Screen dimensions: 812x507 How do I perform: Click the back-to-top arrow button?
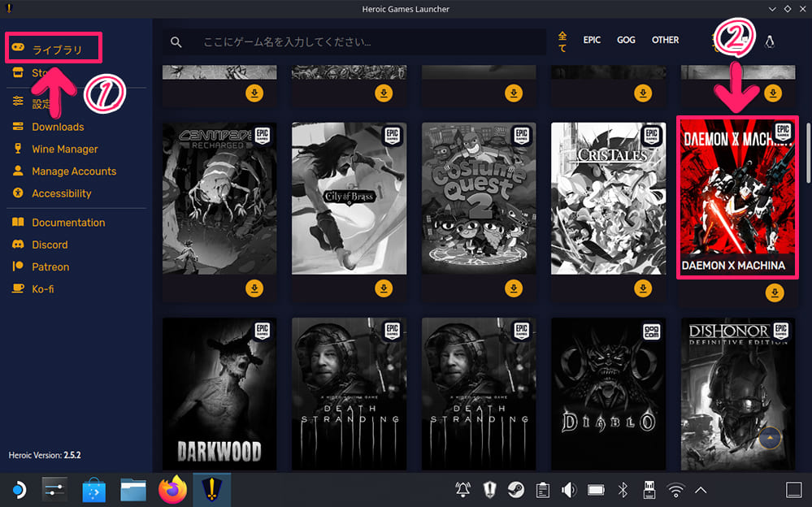(x=770, y=438)
